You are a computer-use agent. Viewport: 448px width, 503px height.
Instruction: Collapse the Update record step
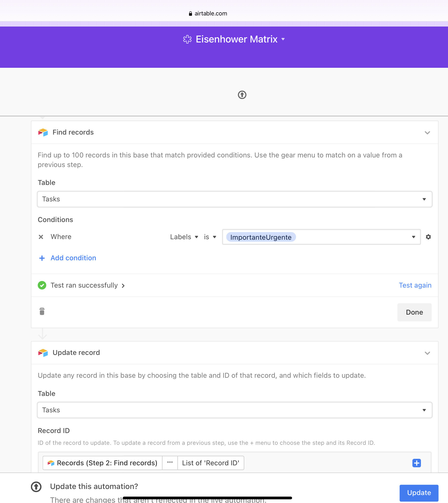pos(427,353)
